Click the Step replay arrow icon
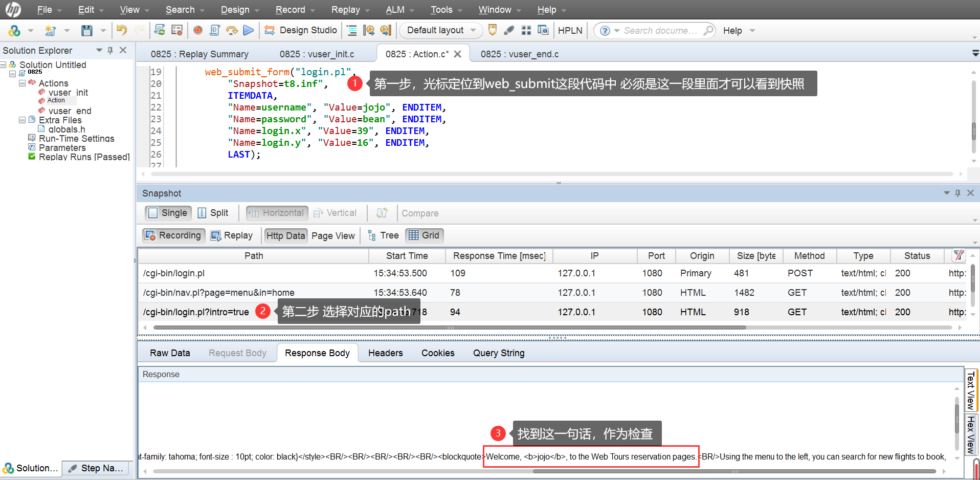The height and width of the screenshot is (480, 980). pos(232,30)
